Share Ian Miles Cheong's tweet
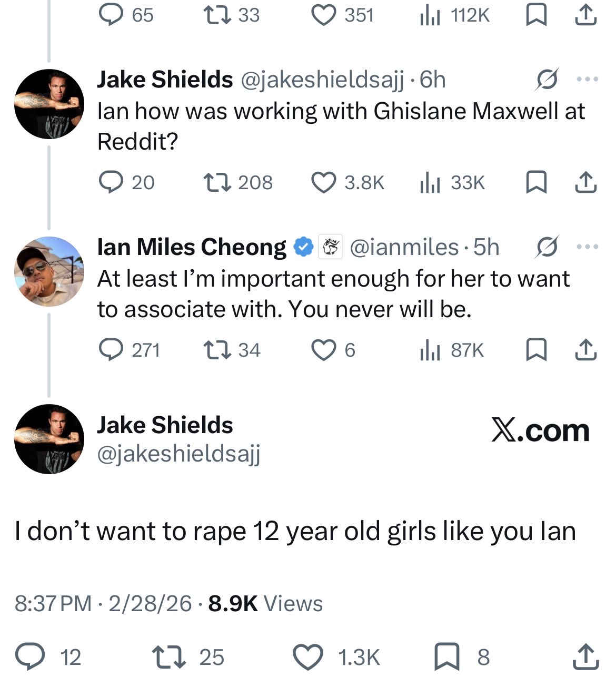 [x=585, y=350]
